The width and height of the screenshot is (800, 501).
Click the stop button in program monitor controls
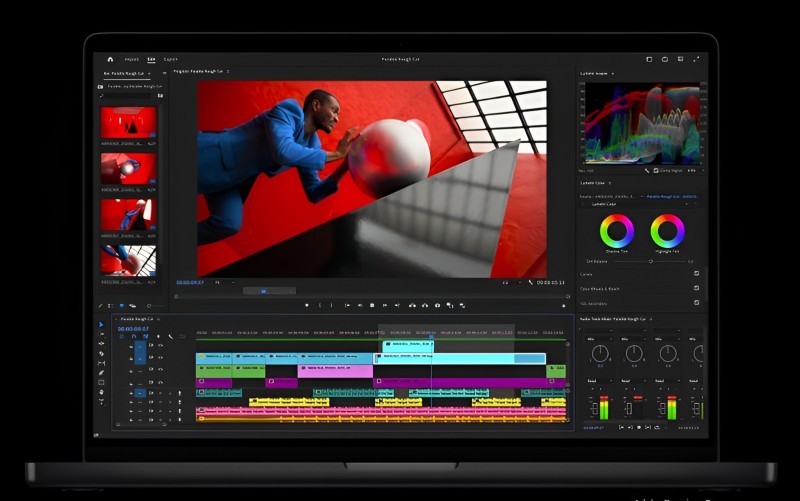(x=372, y=305)
